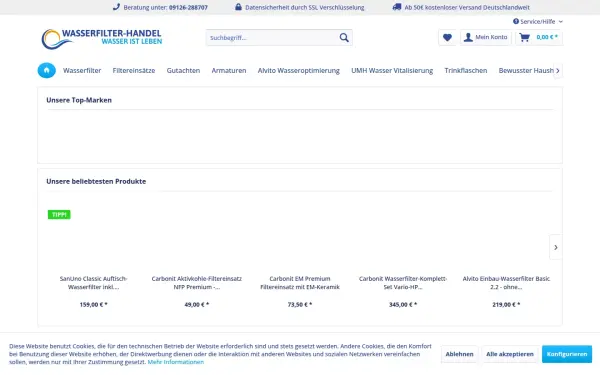Click the delivery truck icon
The image size is (600, 375).
point(397,7)
